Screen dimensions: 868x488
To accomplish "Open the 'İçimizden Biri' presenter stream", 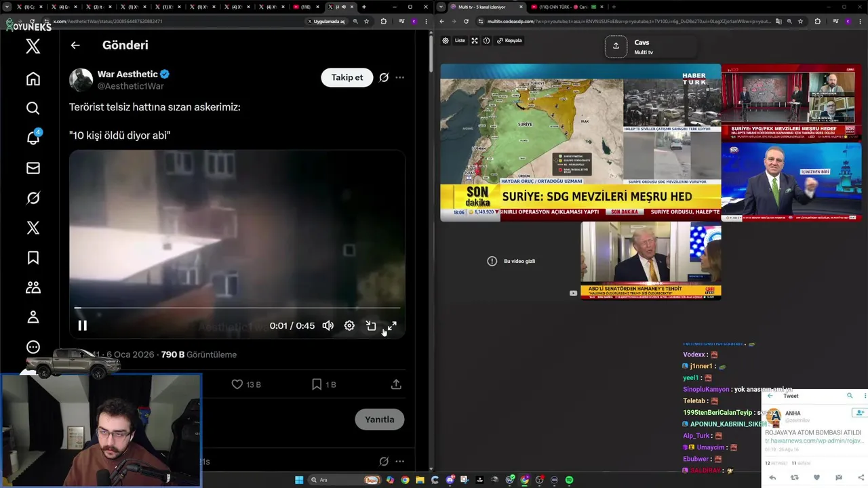I will point(791,182).
